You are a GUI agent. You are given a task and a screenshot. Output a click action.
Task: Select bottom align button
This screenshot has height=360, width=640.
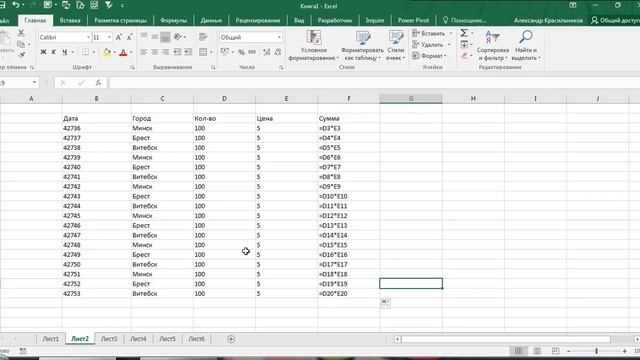165,37
